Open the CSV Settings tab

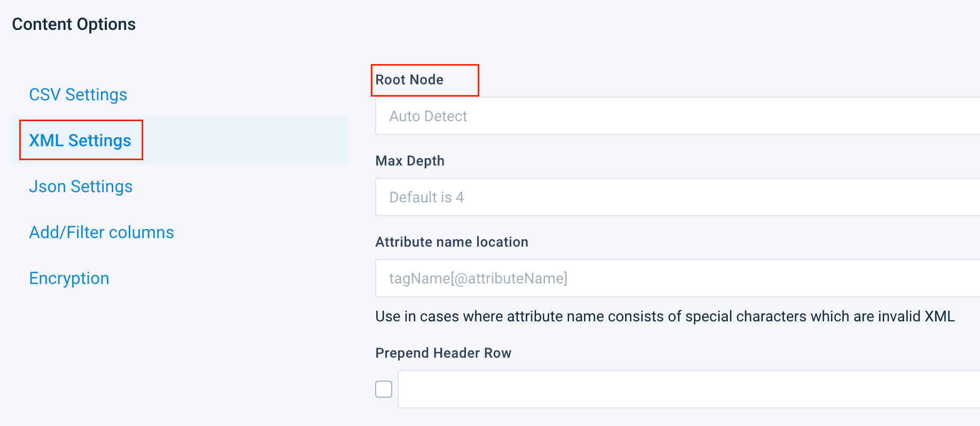pyautogui.click(x=78, y=94)
